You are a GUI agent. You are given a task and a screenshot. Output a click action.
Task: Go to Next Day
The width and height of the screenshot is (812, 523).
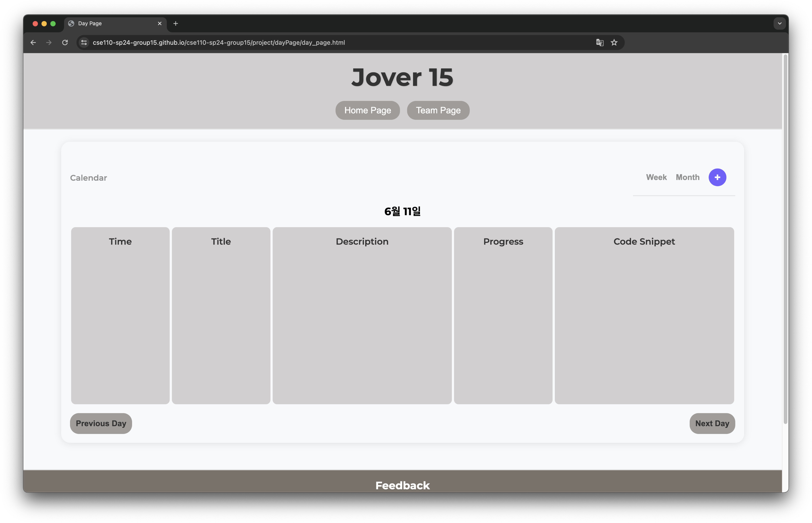tap(712, 423)
